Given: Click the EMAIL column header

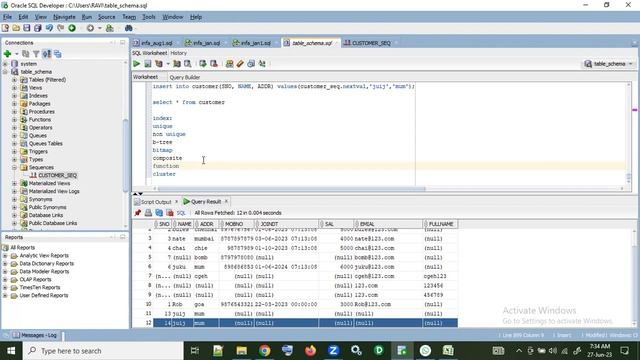Looking at the screenshot, I should [389, 224].
